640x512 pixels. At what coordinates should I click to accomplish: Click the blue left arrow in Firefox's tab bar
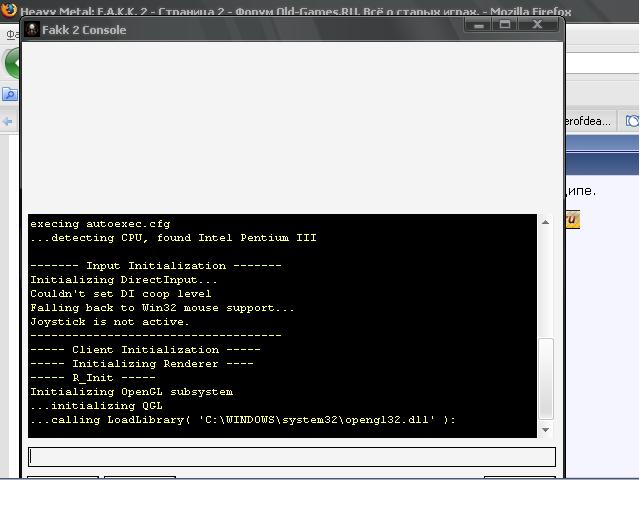pos(7,121)
